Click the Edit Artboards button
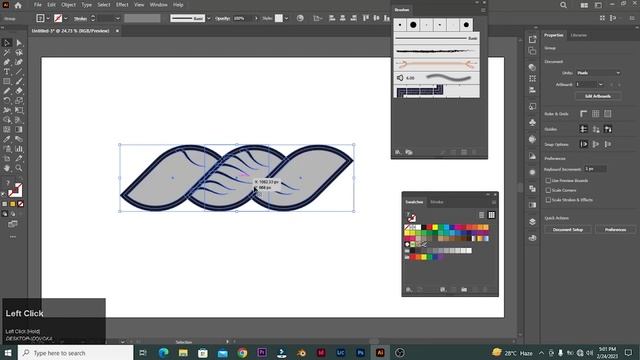 598,96
